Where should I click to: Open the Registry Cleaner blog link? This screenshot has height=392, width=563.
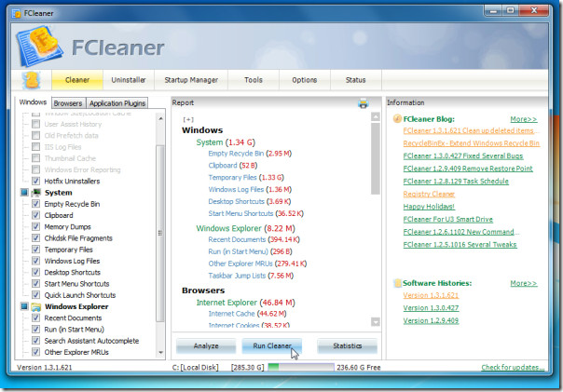pyautogui.click(x=429, y=194)
